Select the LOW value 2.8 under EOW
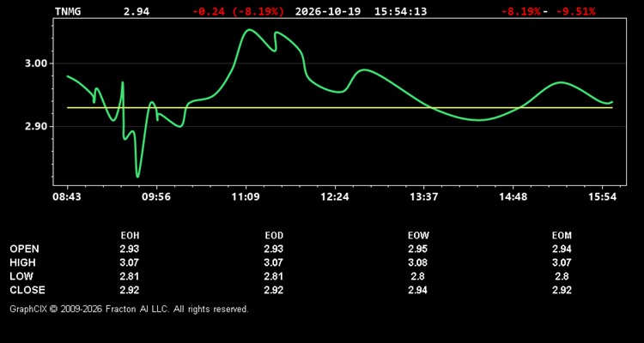Viewport: 644px width, 343px height. click(418, 276)
